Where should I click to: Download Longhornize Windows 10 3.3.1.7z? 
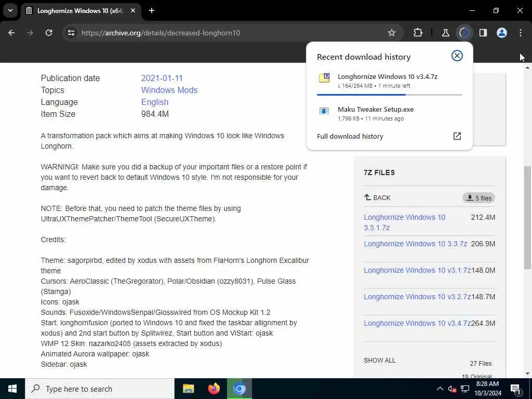point(404,222)
